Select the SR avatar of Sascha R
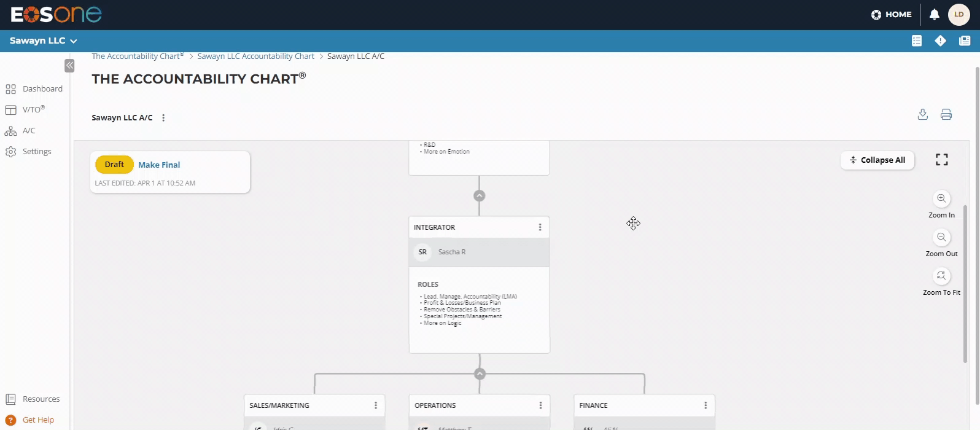This screenshot has height=430, width=980. pos(422,252)
